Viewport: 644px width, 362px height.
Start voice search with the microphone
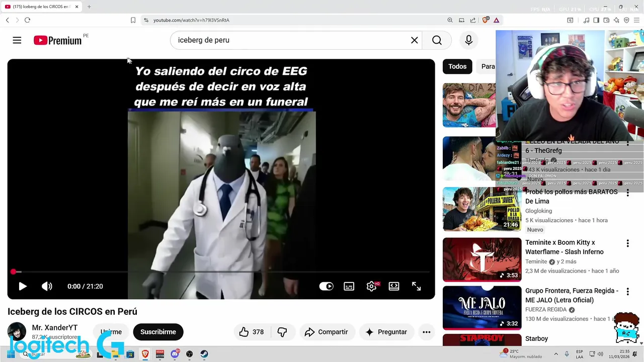point(469,40)
